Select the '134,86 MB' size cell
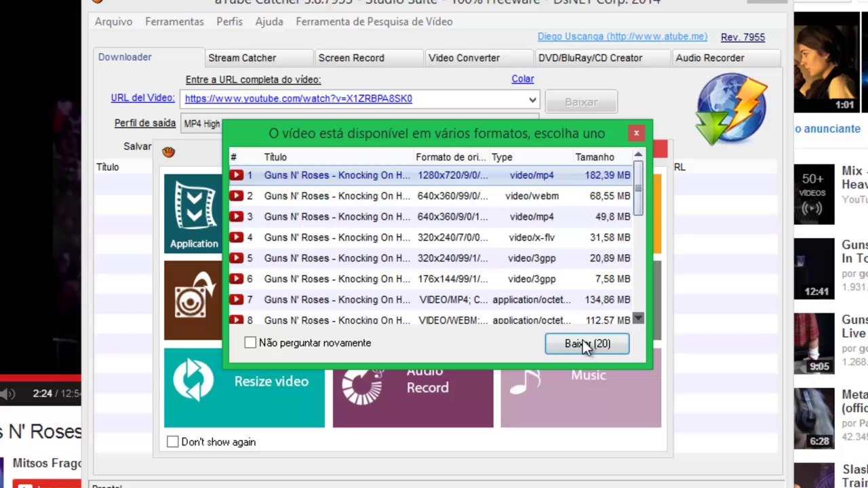Screen dimensions: 868x488 click(608, 300)
